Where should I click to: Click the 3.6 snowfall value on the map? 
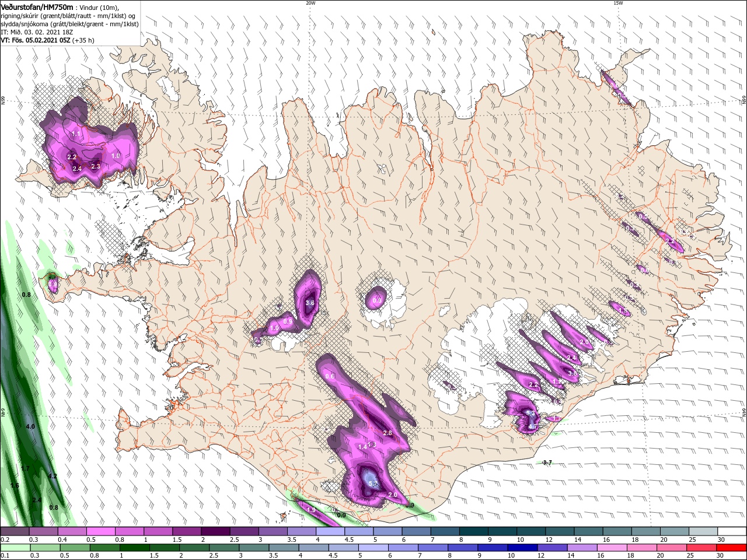pos(310,303)
